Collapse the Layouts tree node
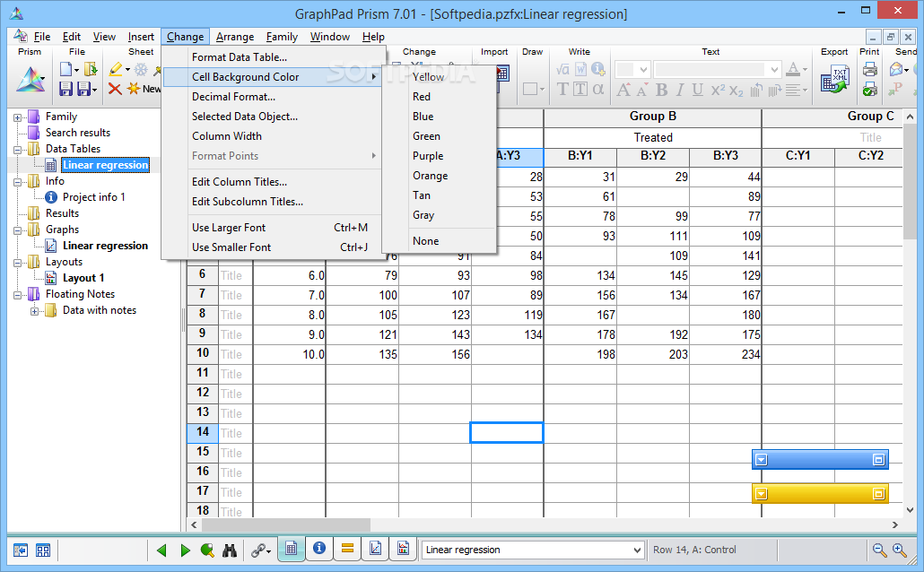Image resolution: width=924 pixels, height=572 pixels. tap(17, 263)
